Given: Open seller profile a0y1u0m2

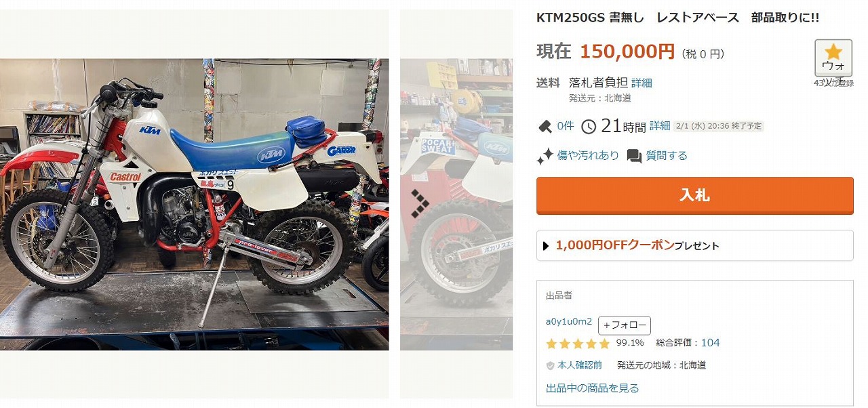Looking at the screenshot, I should pos(569,321).
